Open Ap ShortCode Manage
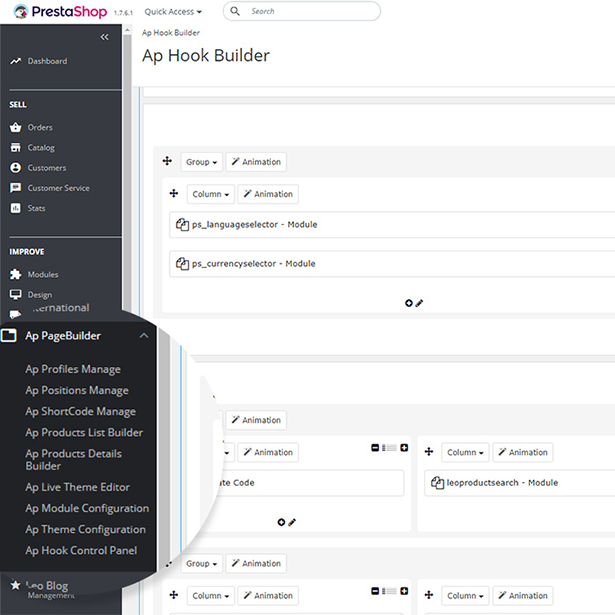 tap(80, 411)
